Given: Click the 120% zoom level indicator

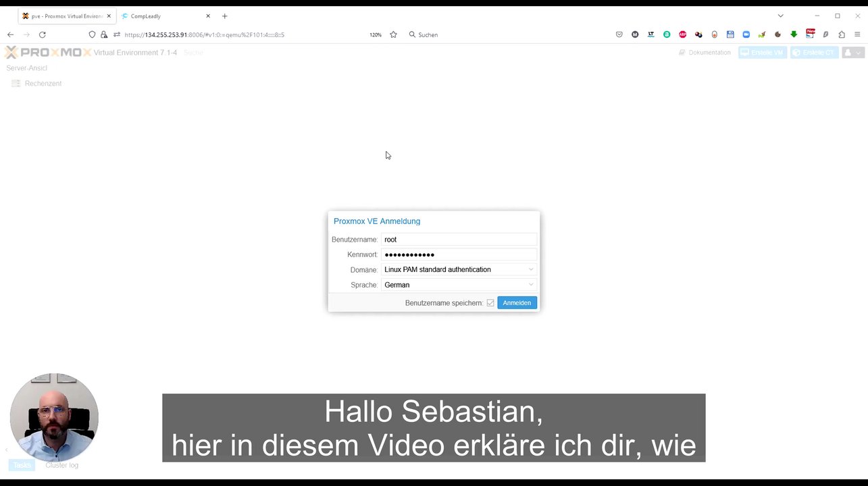Looking at the screenshot, I should pos(376,34).
